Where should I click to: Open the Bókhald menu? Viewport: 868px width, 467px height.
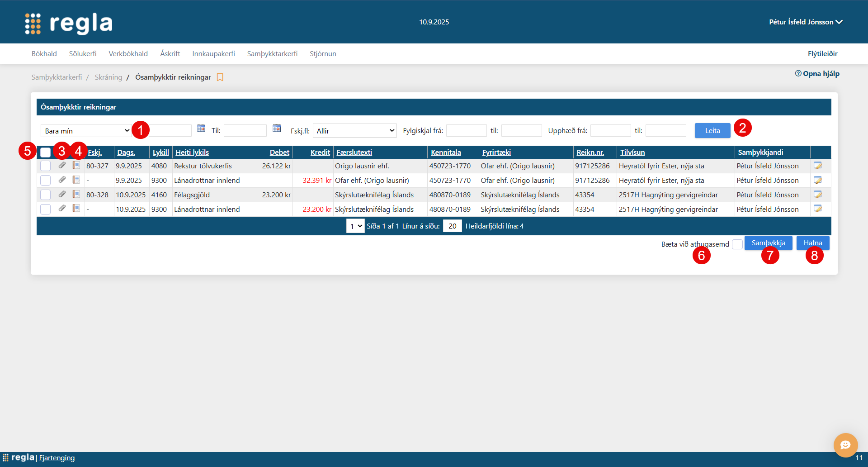[x=44, y=53]
